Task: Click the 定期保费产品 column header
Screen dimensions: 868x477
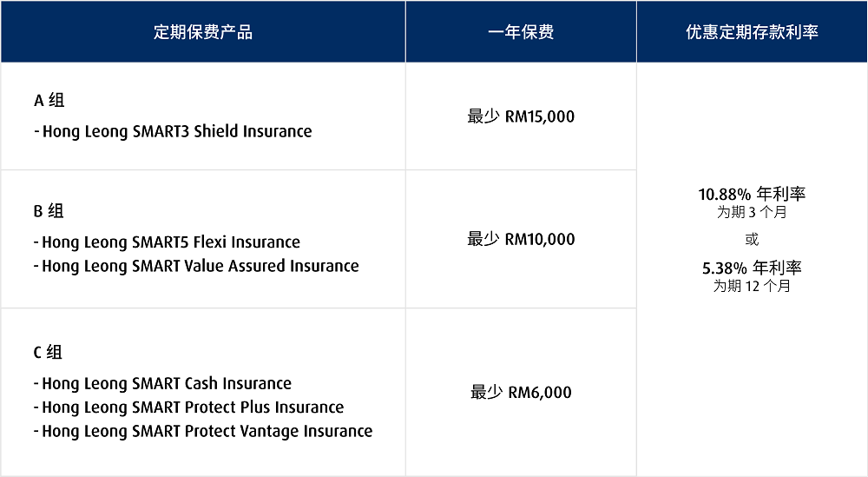Action: pyautogui.click(x=203, y=32)
